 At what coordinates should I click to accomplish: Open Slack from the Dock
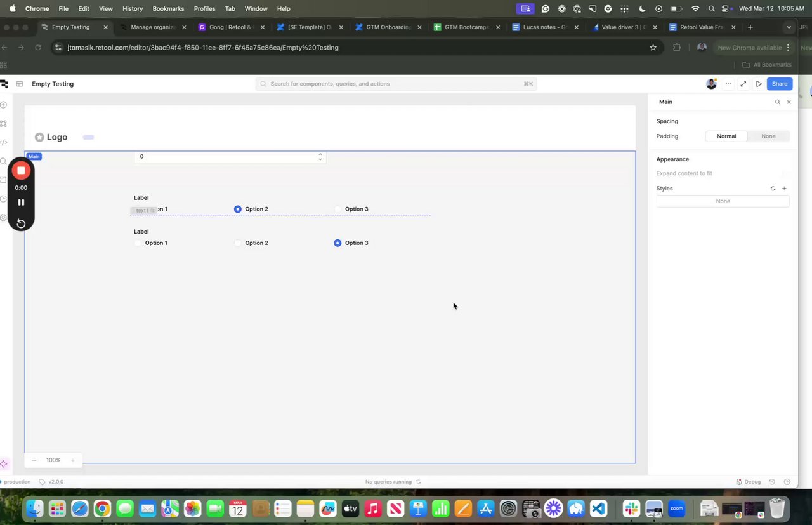click(x=631, y=508)
